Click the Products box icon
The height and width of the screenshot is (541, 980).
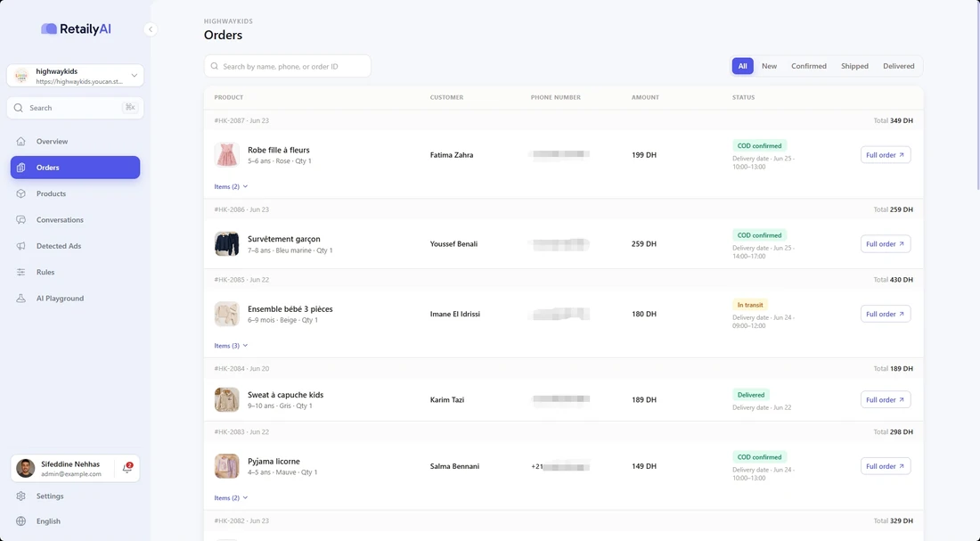click(21, 194)
